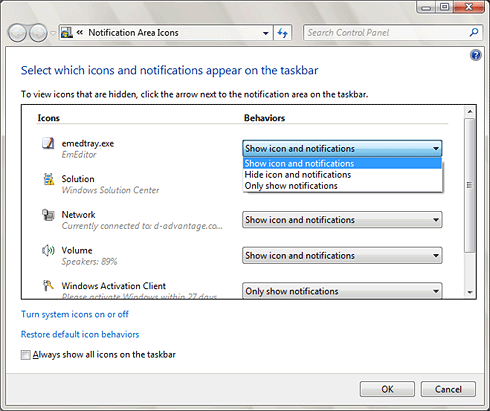
Task: Click the refresh arrows beside address bar
Action: (283, 33)
